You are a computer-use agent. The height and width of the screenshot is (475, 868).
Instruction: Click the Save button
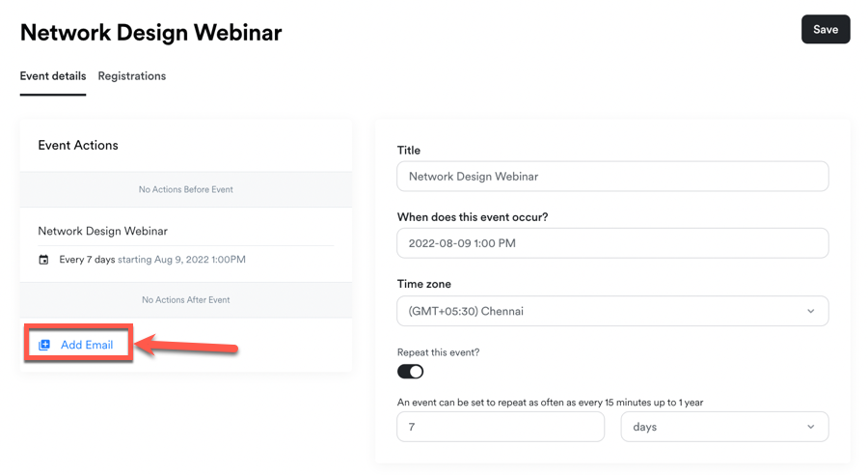(x=825, y=30)
